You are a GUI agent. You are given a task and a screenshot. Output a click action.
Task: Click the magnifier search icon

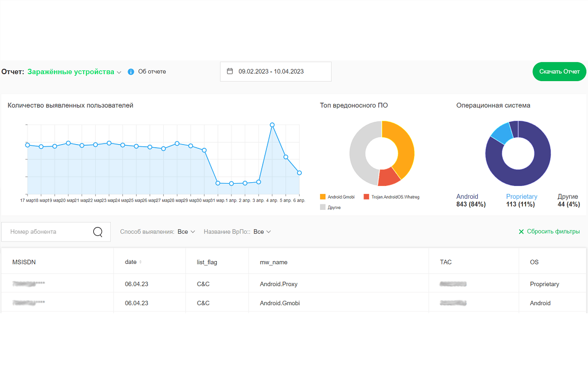97,232
